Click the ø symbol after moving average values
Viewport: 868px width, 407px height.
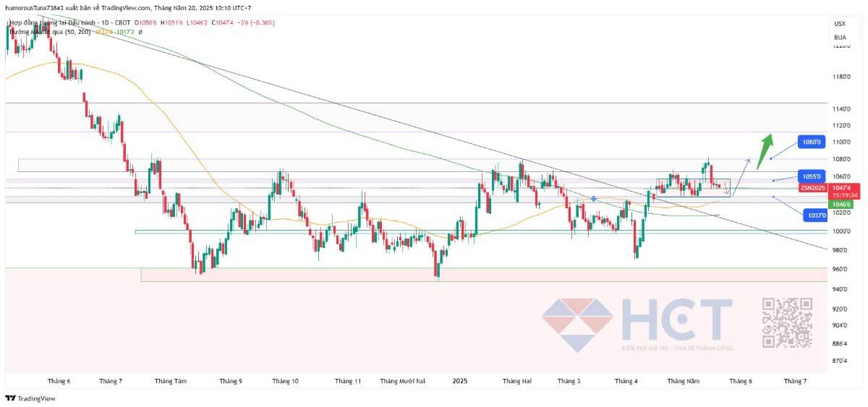tap(140, 33)
